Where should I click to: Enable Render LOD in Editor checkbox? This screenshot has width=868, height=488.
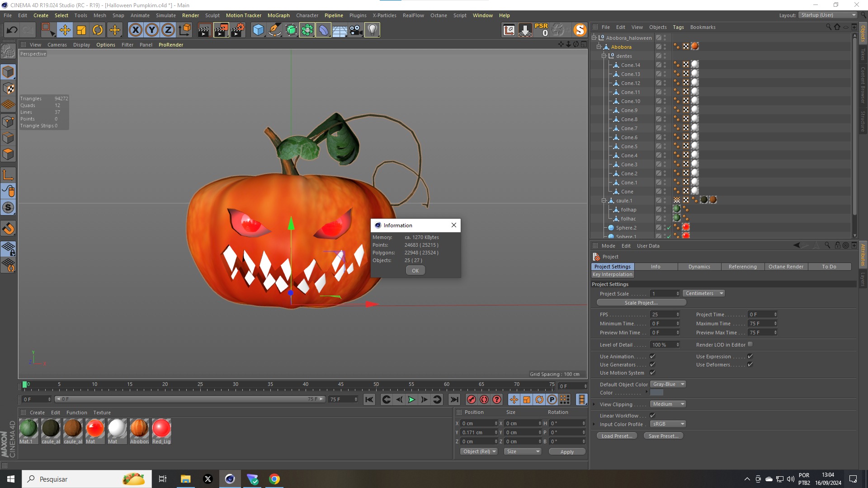[750, 345]
